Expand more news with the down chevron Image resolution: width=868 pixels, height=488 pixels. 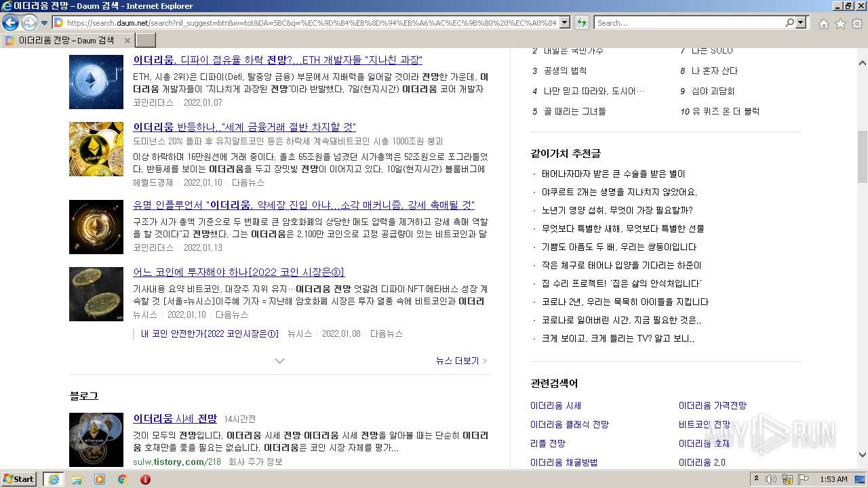279,361
